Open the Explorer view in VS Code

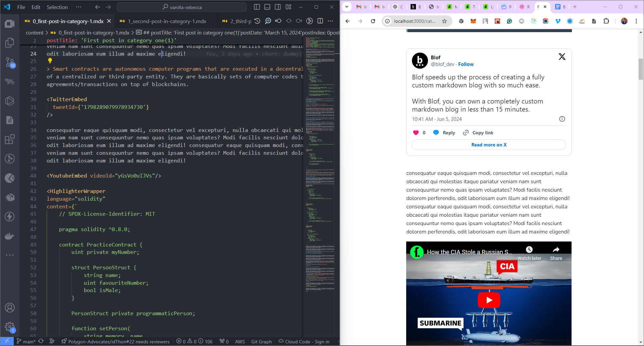point(10,43)
